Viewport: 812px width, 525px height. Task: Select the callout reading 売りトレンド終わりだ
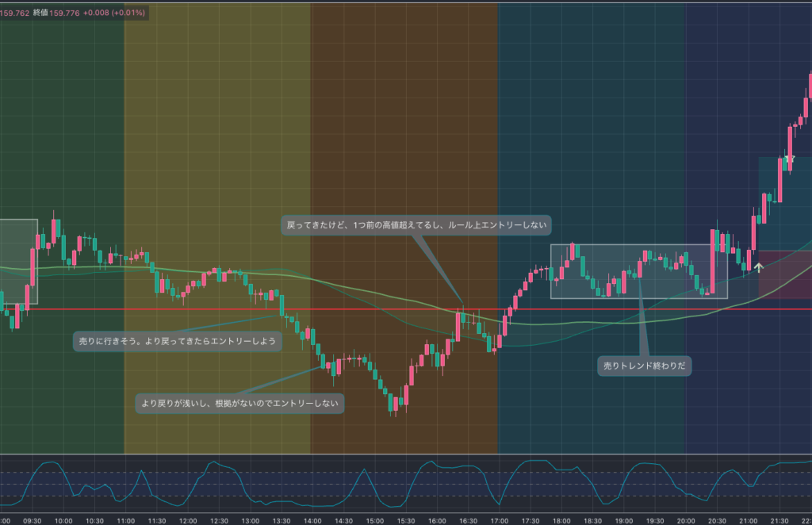(x=644, y=366)
